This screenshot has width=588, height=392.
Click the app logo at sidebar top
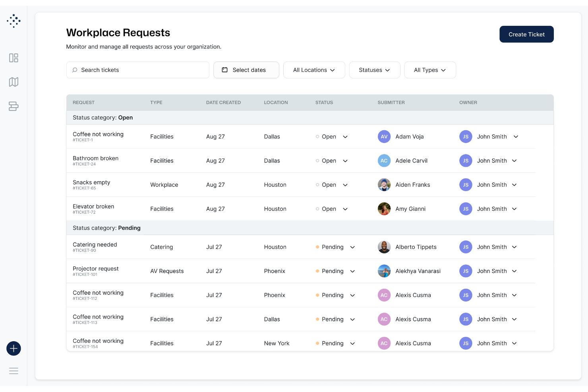[x=14, y=21]
